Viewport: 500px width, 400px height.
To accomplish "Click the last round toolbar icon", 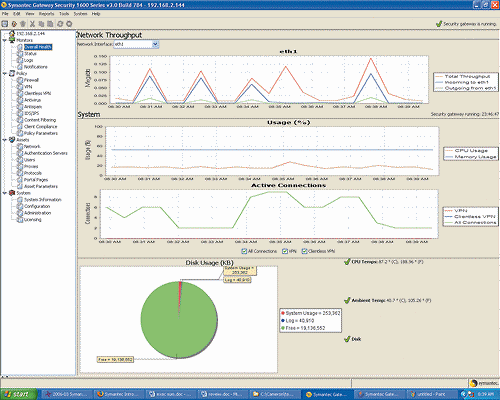I will coord(69,24).
